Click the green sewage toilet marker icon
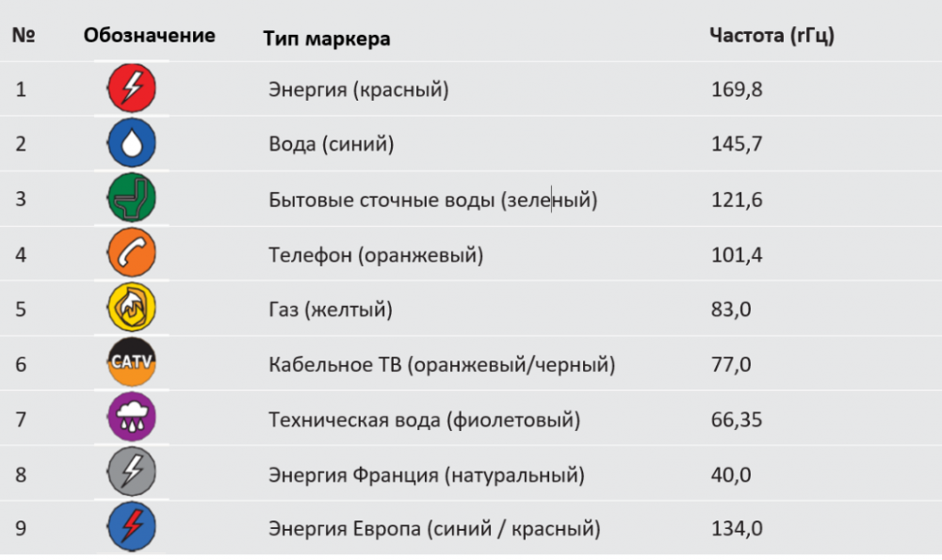The height and width of the screenshot is (560, 942). point(132,198)
